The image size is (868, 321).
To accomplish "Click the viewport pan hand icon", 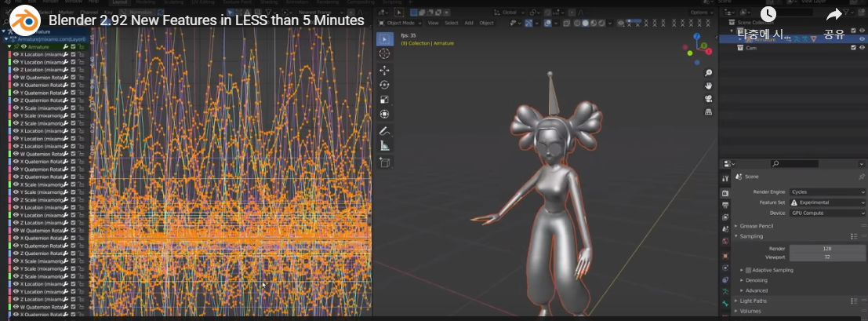I will (709, 86).
